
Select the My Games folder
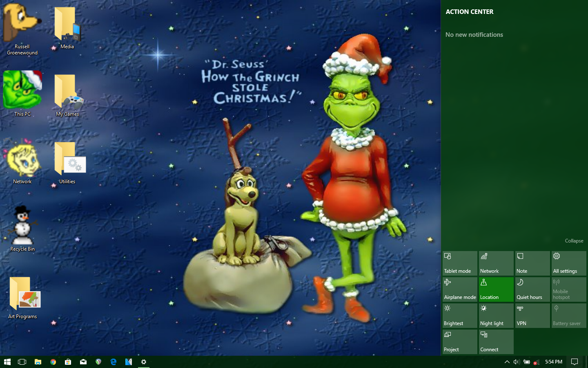67,95
